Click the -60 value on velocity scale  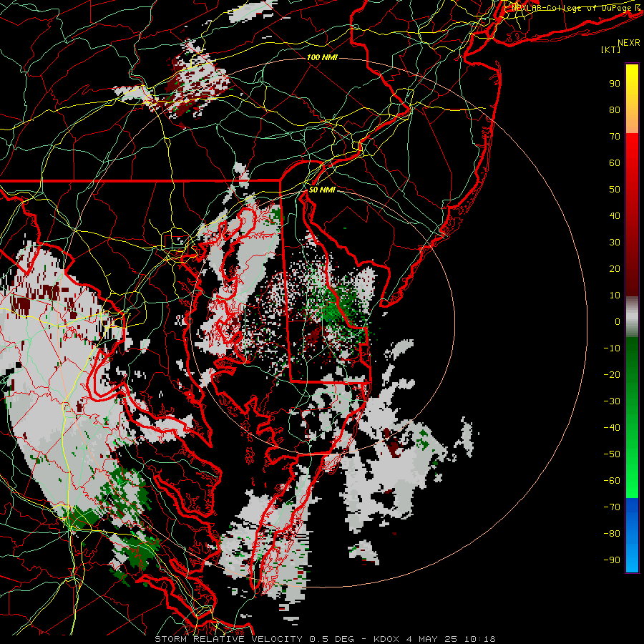tap(612, 481)
